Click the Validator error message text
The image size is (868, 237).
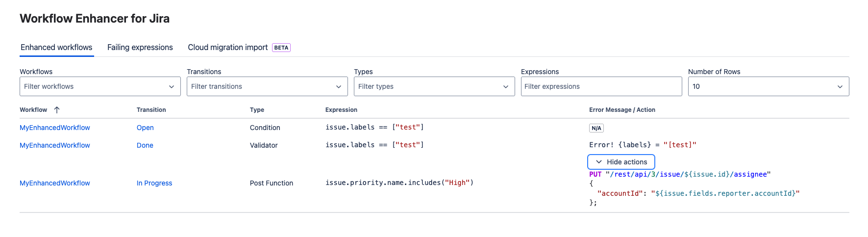pyautogui.click(x=642, y=145)
